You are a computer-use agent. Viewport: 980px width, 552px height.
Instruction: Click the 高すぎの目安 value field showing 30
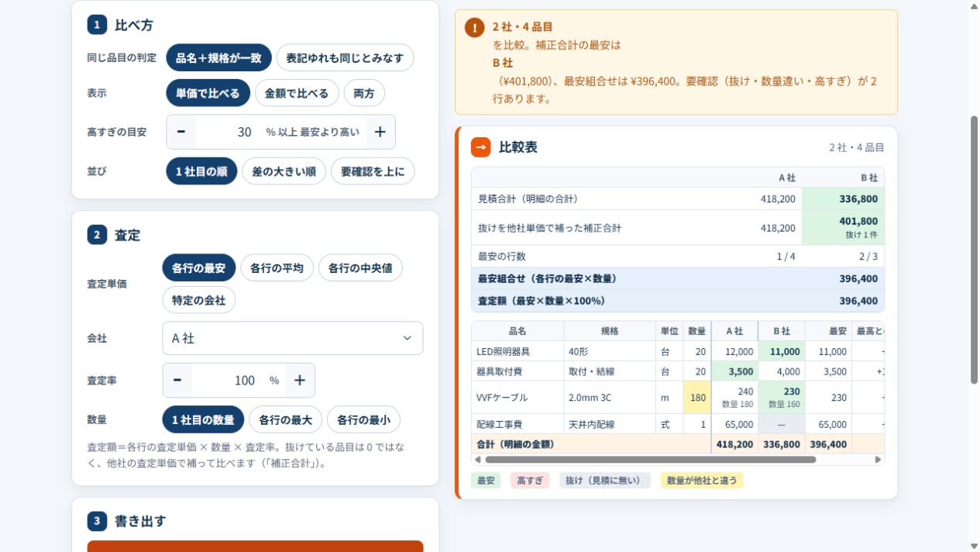[x=229, y=132]
